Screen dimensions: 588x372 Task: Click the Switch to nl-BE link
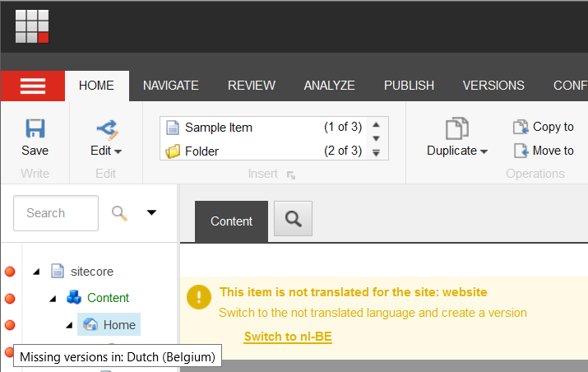tap(288, 337)
